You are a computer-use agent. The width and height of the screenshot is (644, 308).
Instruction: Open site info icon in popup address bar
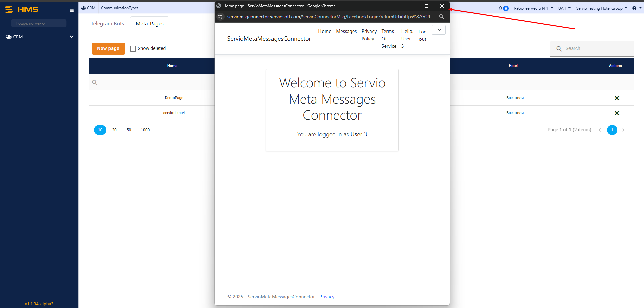coord(220,17)
